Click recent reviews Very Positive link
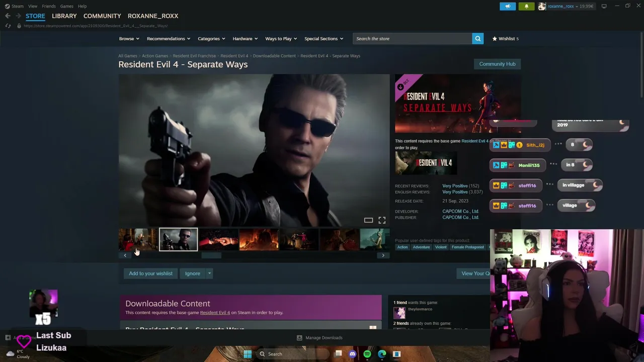This screenshot has width=644, height=362. click(455, 186)
